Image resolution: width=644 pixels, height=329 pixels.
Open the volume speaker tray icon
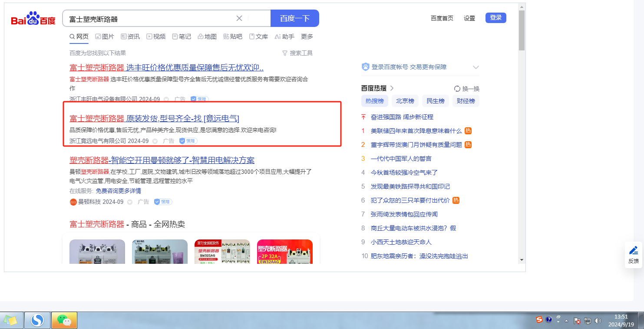[598, 321]
